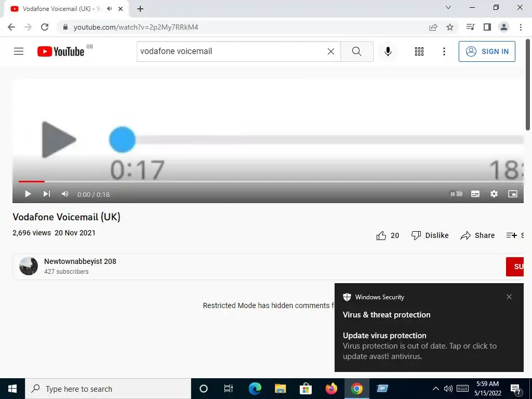
Task: Click the taskbar search box
Action: pyautogui.click(x=108, y=389)
